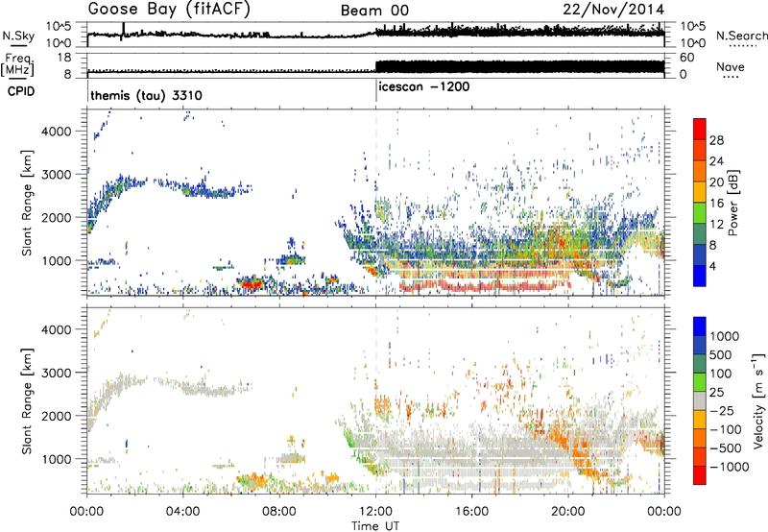The width and height of the screenshot is (768, 532).
Task: Click the 'N.Search' legend label
Action: pyautogui.click(x=741, y=36)
